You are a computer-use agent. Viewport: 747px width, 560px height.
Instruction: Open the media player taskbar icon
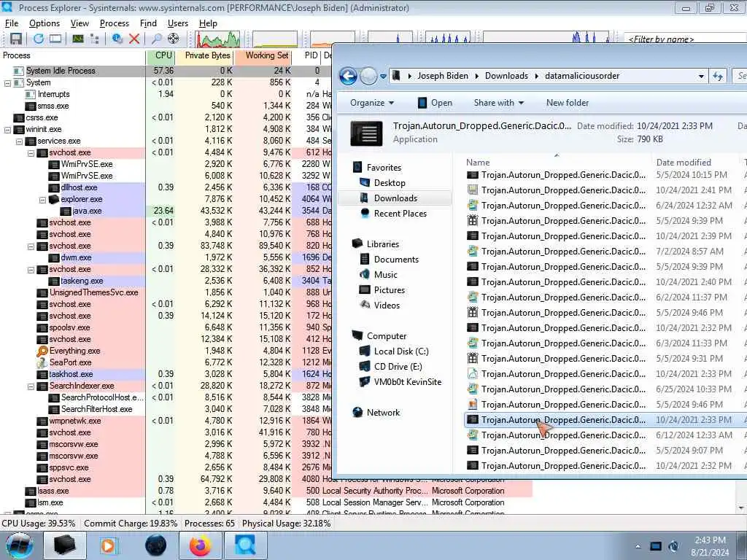[109, 545]
